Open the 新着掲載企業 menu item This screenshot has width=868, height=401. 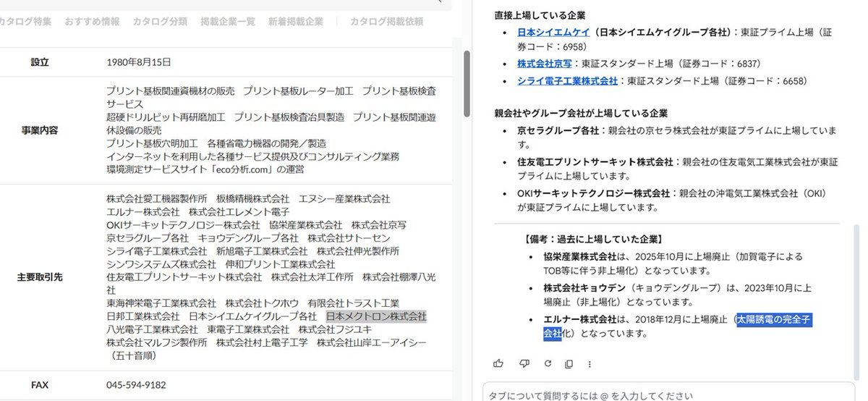click(295, 22)
